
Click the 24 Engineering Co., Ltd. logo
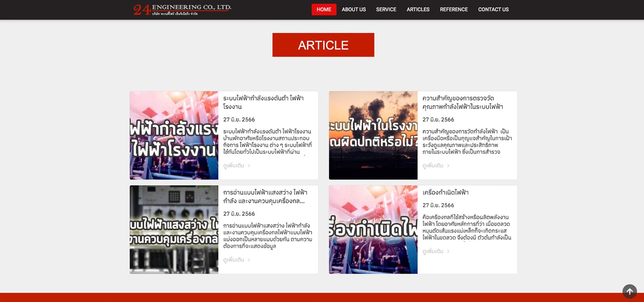tap(182, 10)
